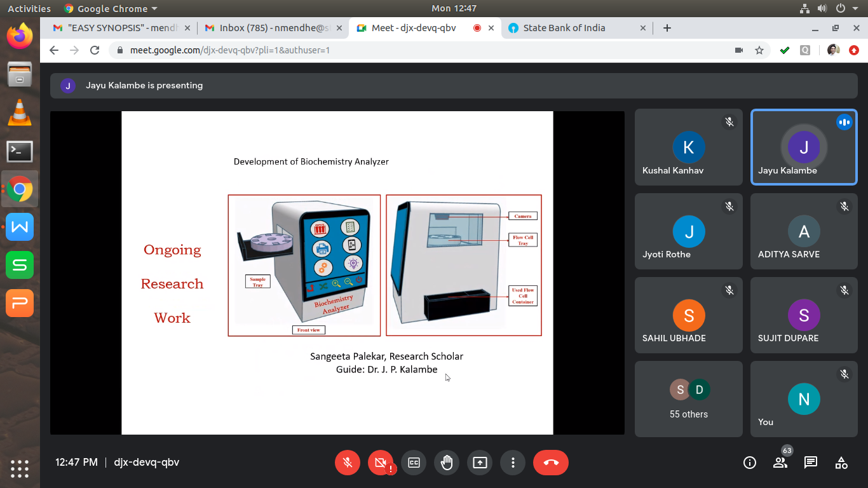Click the Activities button in top bar
The image size is (868, 488).
pos(29,8)
